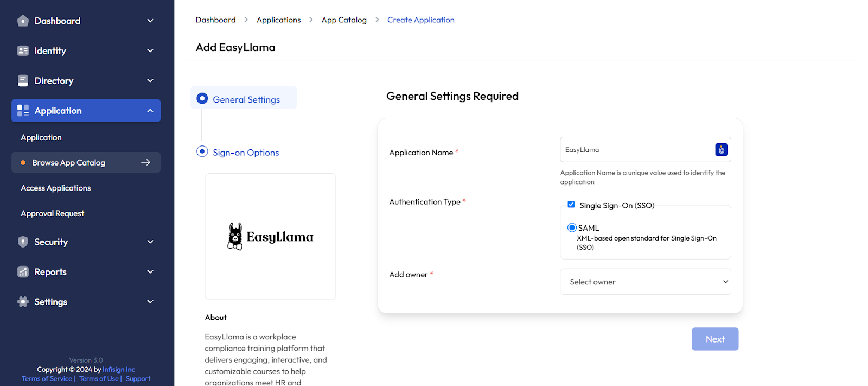Click the Add EasyLlama page heading
Viewport: 868px width, 386px height.
pyautogui.click(x=235, y=47)
